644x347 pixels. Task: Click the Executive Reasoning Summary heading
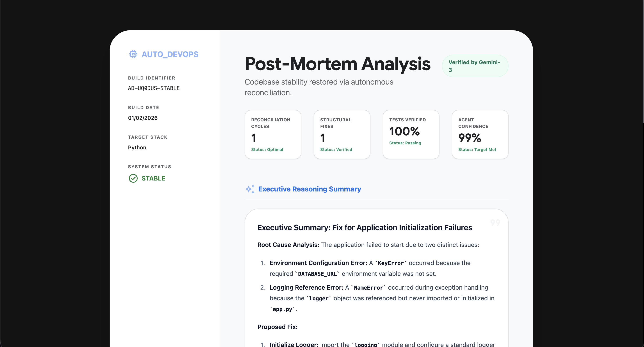tap(310, 189)
